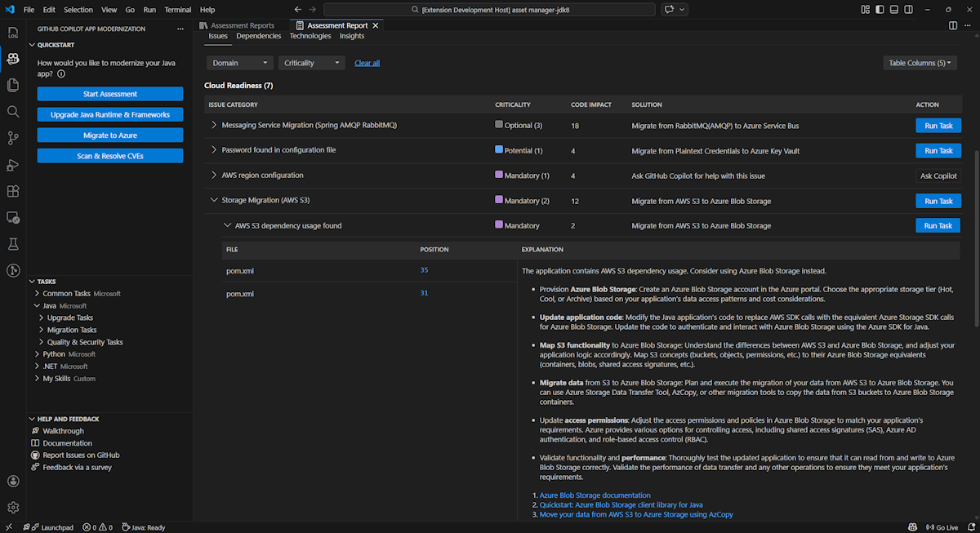Open the Explorer files view
Image resolution: width=980 pixels, height=533 pixels.
pyautogui.click(x=13, y=85)
